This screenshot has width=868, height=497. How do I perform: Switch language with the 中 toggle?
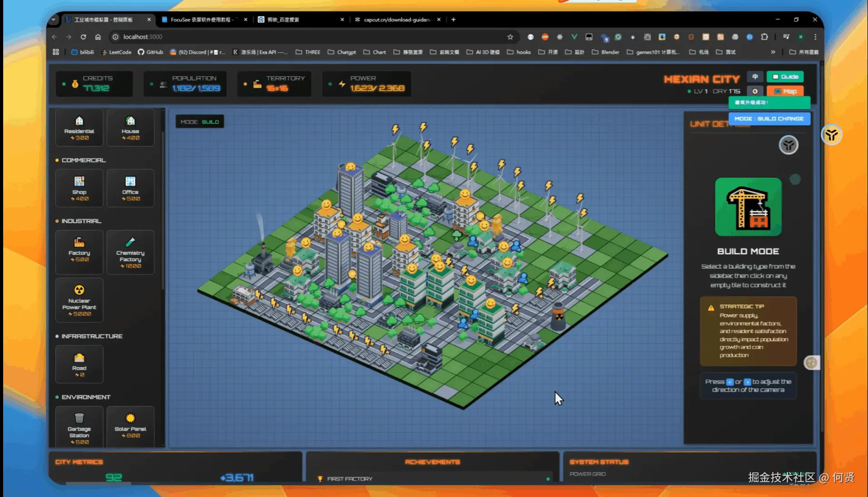pyautogui.click(x=755, y=77)
